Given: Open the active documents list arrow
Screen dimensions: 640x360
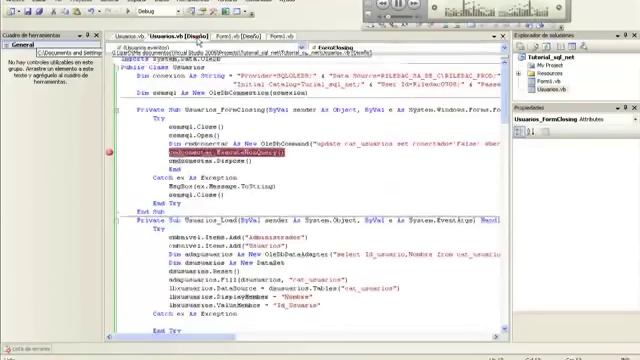Looking at the screenshot, I should point(494,36).
